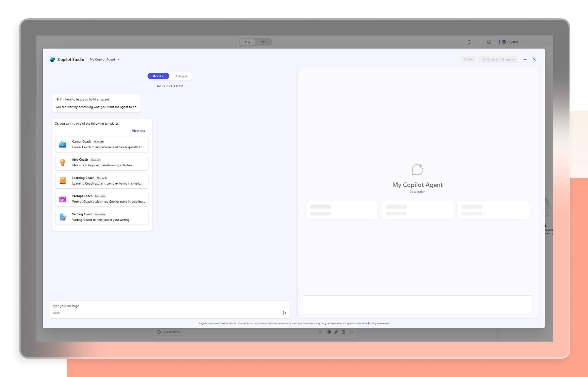The image size is (588, 377).
Task: Click the Microsoft badge on Career Coach
Action: pyautogui.click(x=98, y=142)
